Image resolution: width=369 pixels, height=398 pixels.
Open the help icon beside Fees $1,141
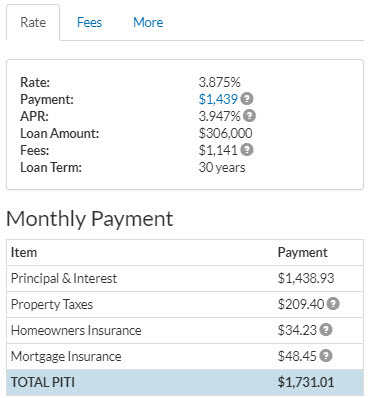(x=247, y=150)
